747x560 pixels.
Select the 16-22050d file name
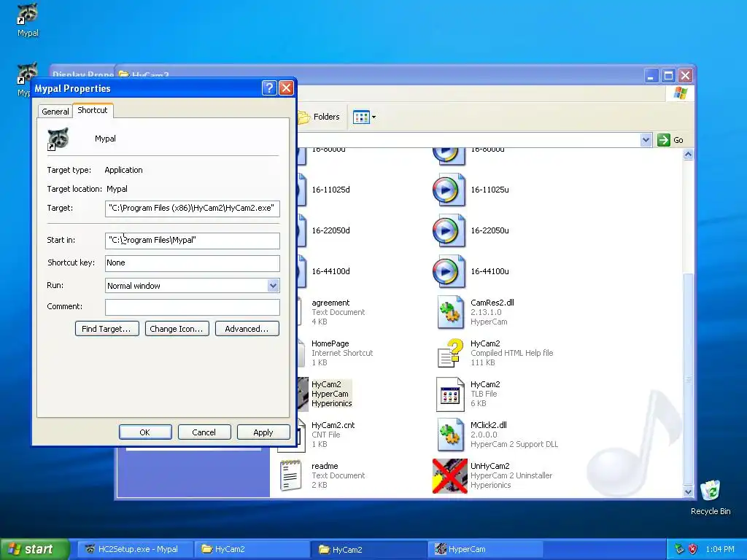point(330,230)
